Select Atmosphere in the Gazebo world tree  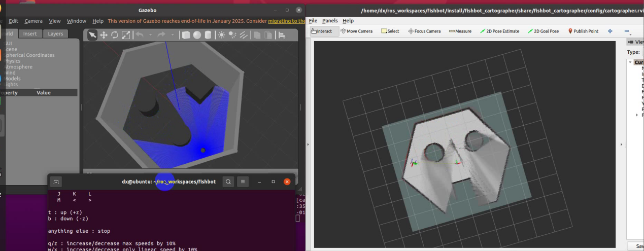coord(18,67)
